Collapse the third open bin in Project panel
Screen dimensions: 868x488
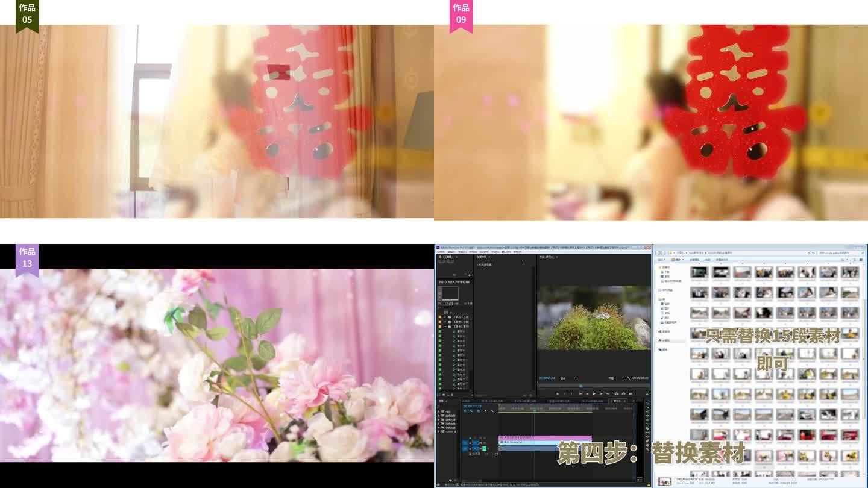(x=445, y=327)
